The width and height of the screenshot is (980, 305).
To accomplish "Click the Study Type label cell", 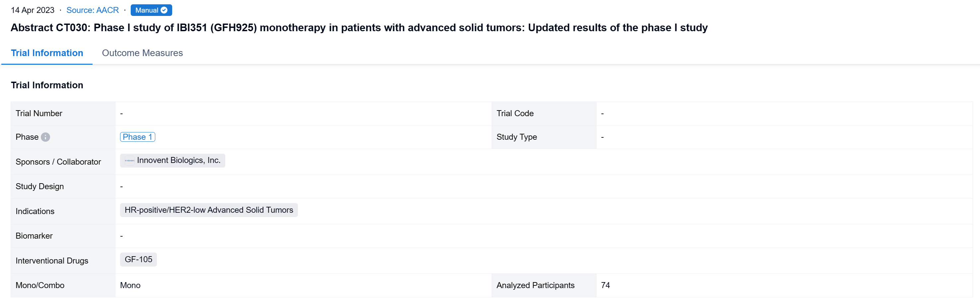I will point(516,137).
